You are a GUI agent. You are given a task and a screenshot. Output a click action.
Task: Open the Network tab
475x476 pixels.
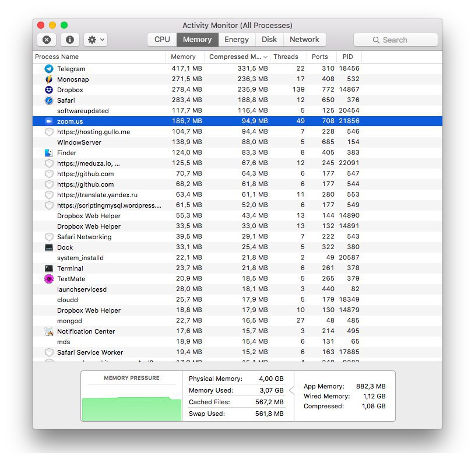(305, 40)
